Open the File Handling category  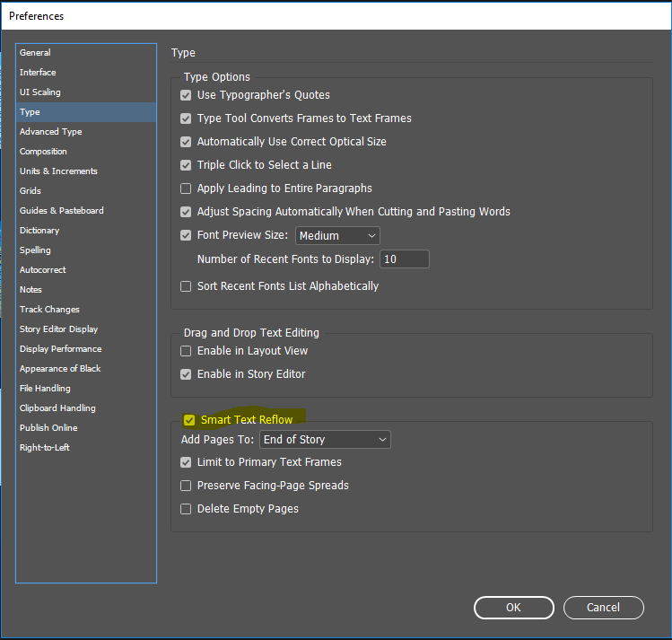(x=46, y=389)
